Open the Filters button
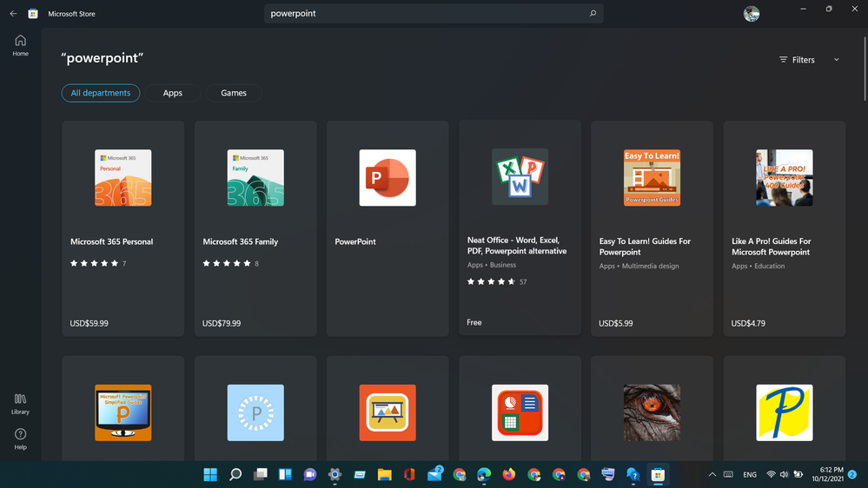 797,60
